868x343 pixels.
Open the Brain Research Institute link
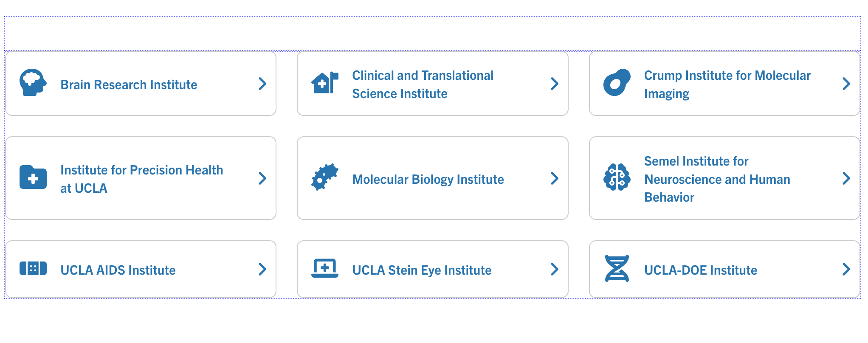(x=129, y=85)
